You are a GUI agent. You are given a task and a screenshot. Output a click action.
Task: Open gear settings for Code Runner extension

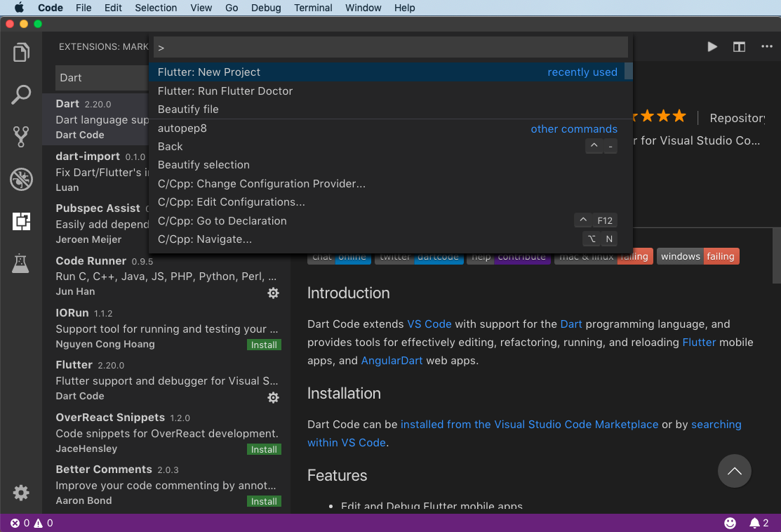point(273,293)
